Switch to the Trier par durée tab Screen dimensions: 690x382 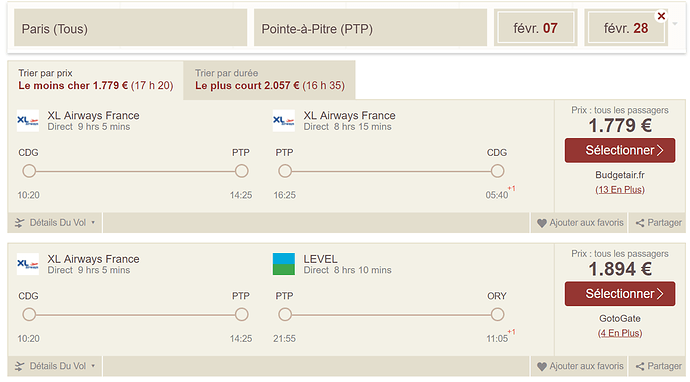click(x=269, y=80)
